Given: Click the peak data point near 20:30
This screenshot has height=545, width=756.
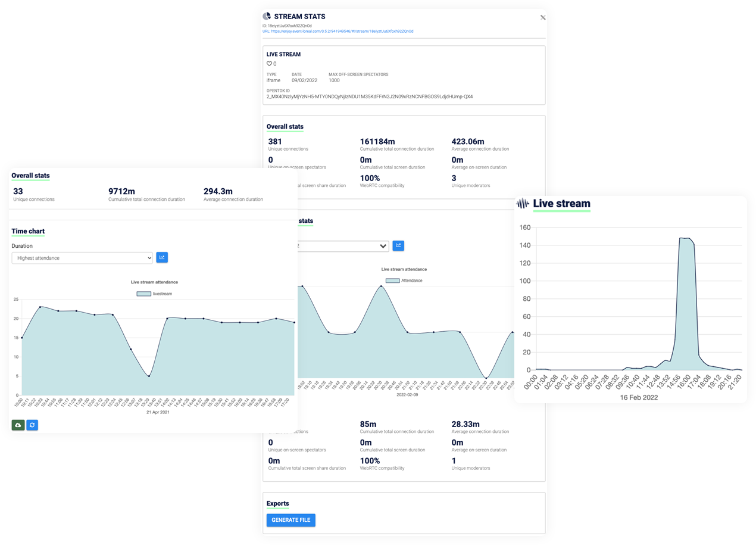Looking at the screenshot, I should [381, 286].
